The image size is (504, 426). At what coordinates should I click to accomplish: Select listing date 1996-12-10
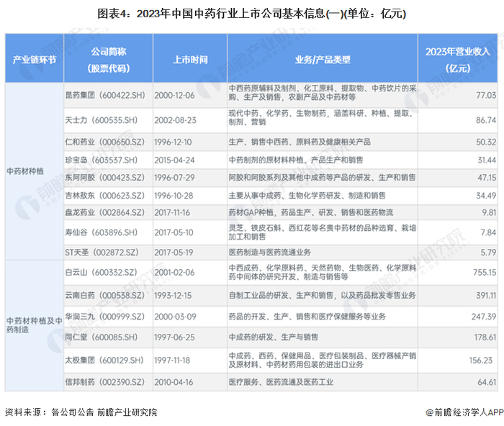(173, 142)
